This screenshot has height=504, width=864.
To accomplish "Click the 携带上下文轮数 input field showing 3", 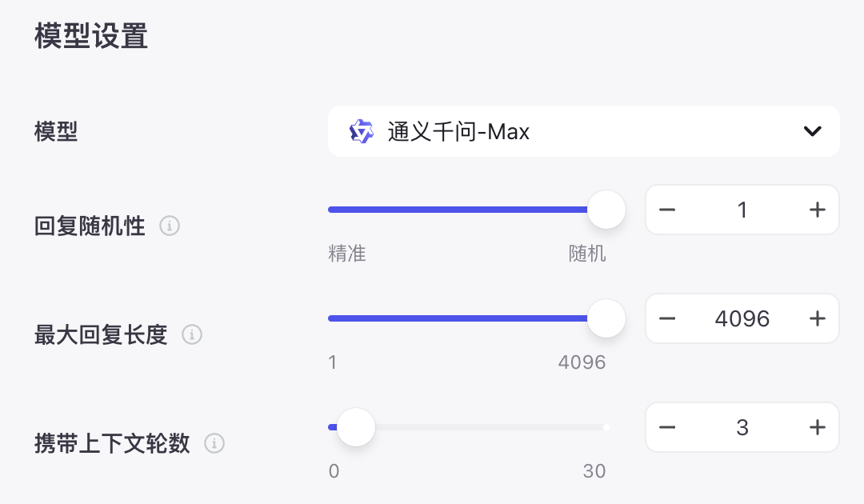I will point(742,427).
